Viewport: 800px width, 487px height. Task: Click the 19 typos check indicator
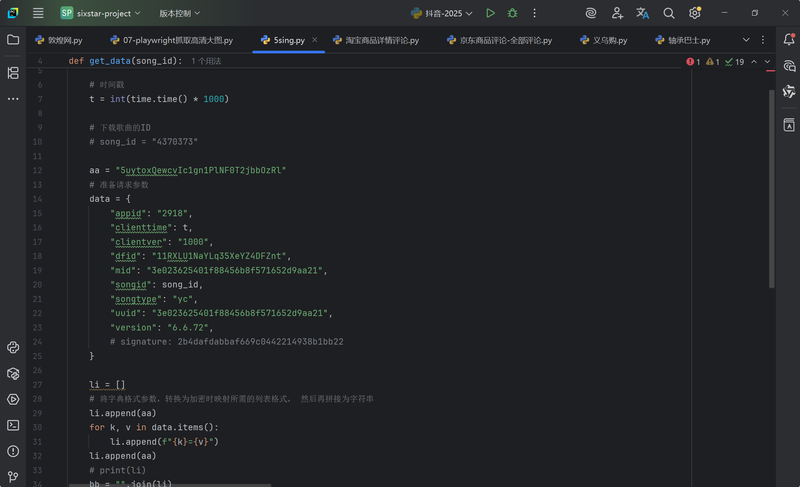(x=735, y=62)
